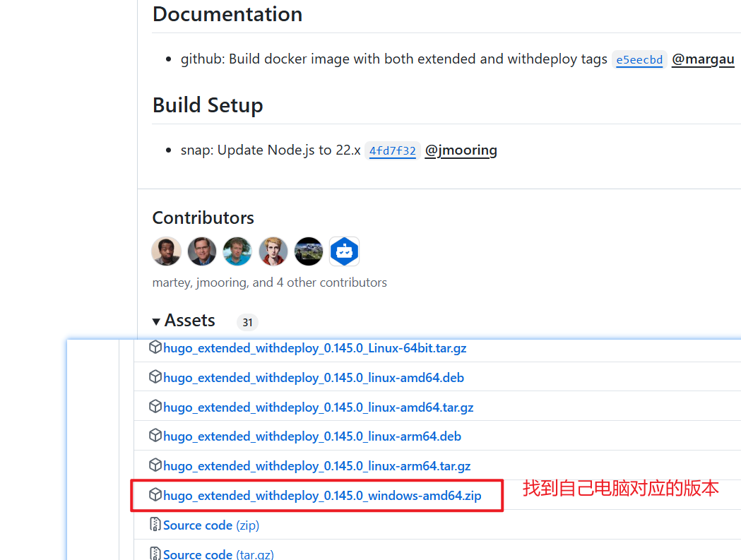The image size is (741, 560).
Task: Click the third contributor avatar
Action: 237,251
